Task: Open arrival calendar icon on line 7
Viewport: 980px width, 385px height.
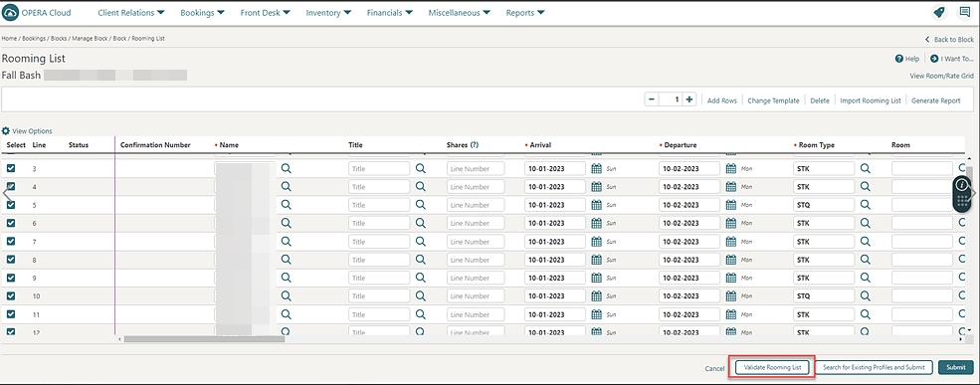Action: click(596, 242)
